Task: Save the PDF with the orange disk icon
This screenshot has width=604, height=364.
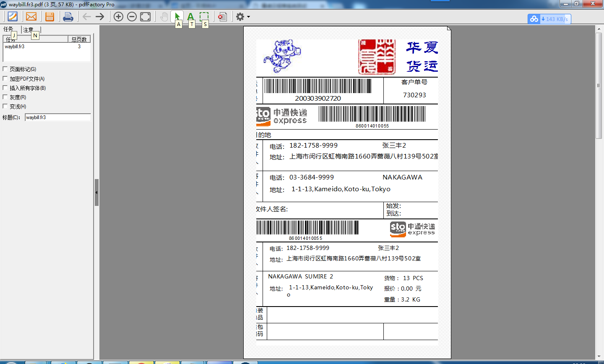Action: pos(49,17)
